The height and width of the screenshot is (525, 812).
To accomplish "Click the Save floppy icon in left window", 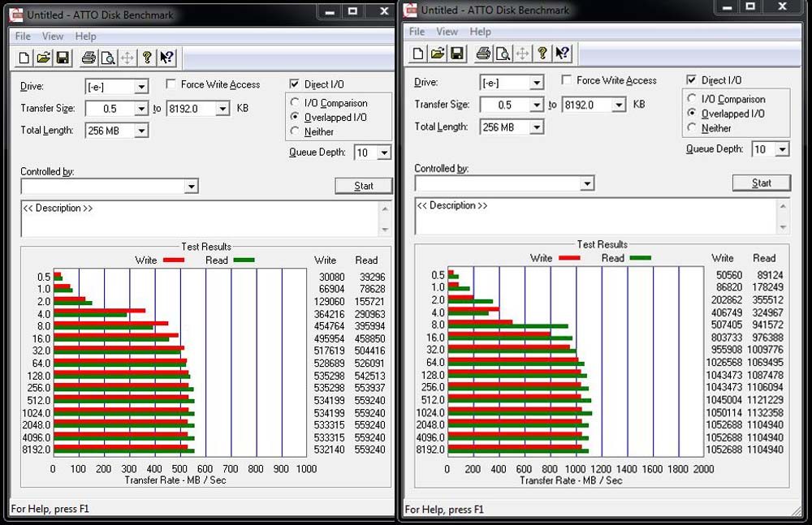I will 63,58.
